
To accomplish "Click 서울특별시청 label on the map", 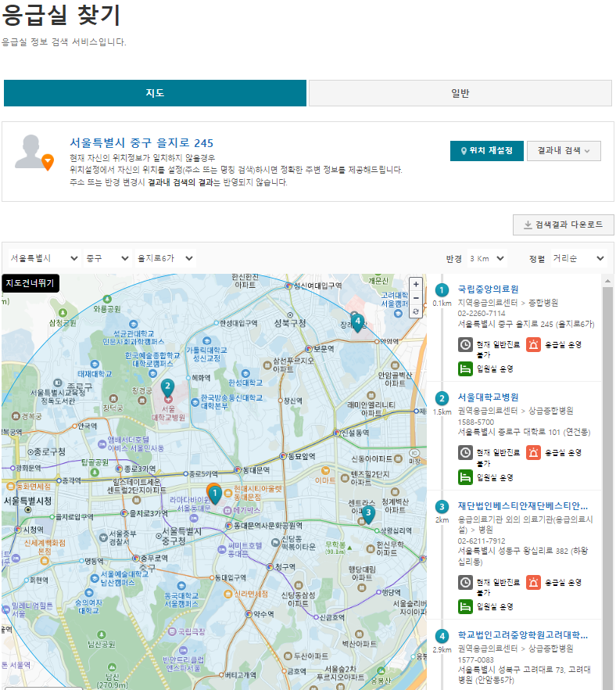I will tap(27, 501).
